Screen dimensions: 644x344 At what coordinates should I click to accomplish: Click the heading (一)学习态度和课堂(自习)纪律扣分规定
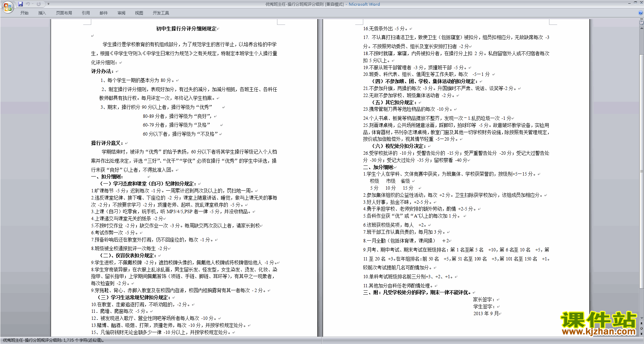[x=149, y=184]
